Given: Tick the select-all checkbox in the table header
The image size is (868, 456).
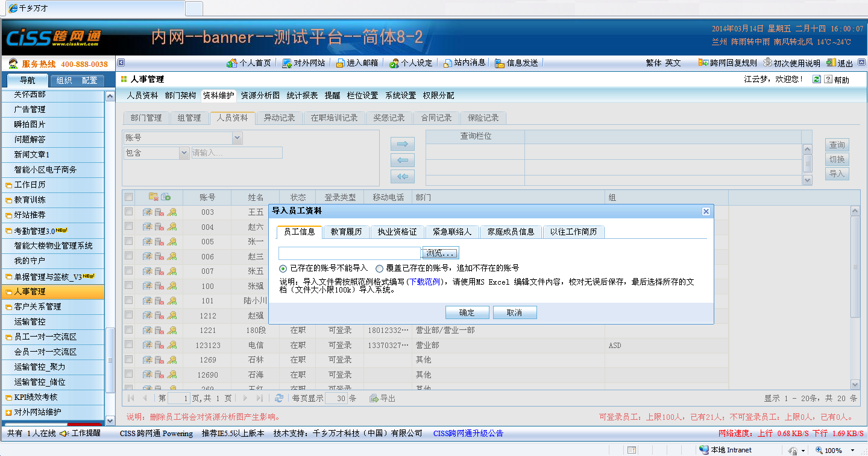Looking at the screenshot, I should point(128,197).
